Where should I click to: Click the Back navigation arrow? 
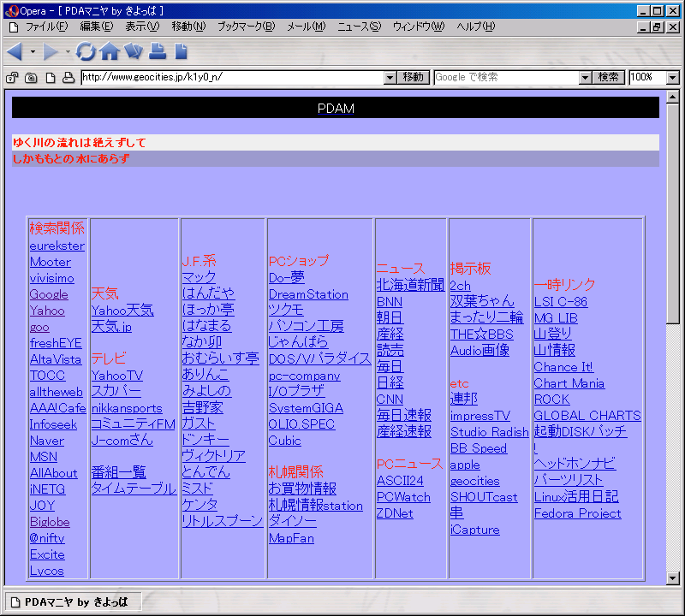coord(15,52)
